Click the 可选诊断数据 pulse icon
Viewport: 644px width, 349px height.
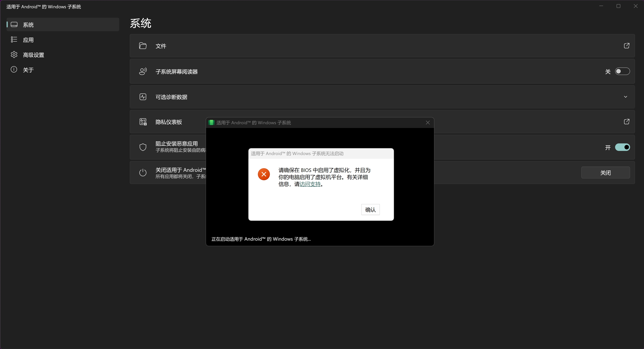[x=143, y=97]
